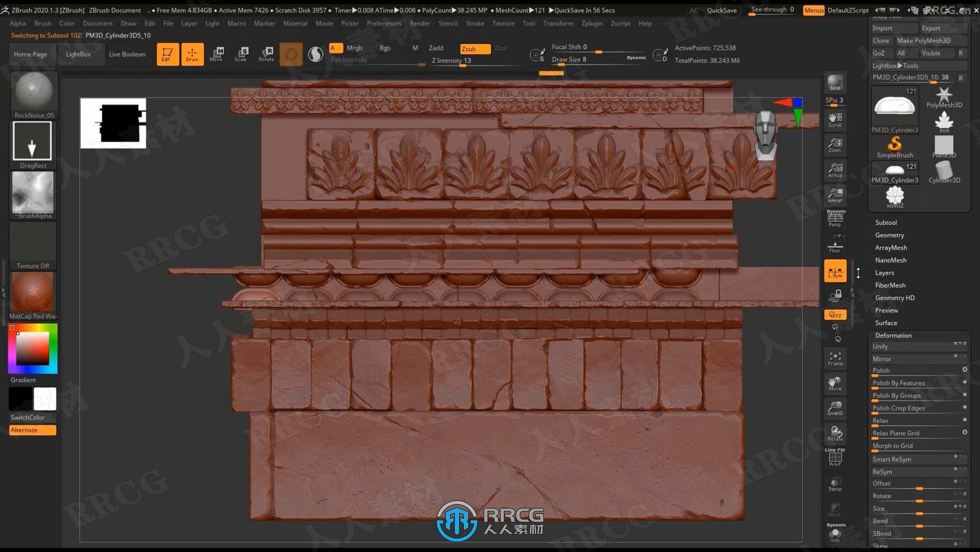Click the right shelf Rotate icon
This screenshot has height=552, width=980.
(835, 434)
